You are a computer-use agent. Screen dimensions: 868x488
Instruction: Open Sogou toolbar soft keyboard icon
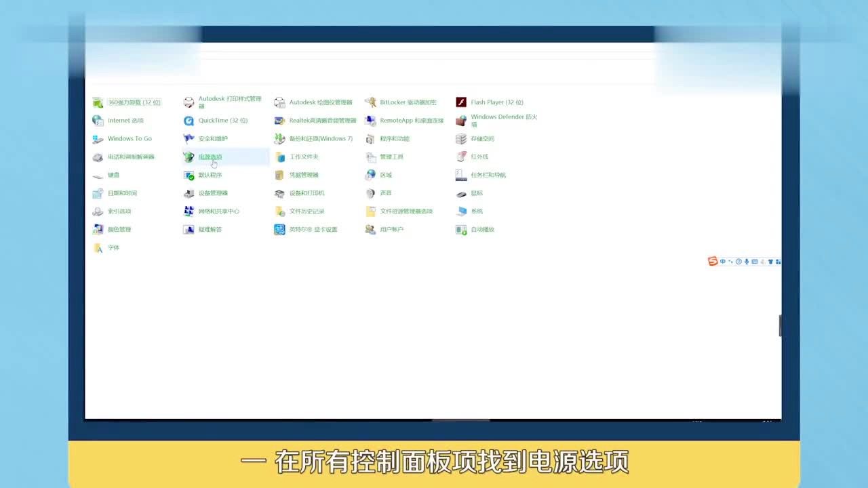pos(755,262)
